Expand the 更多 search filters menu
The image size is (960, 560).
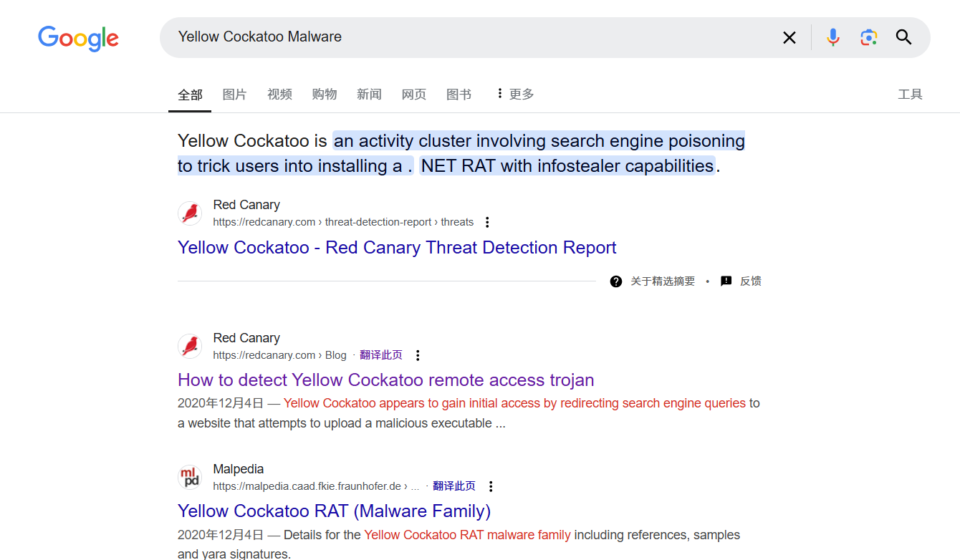click(x=514, y=94)
